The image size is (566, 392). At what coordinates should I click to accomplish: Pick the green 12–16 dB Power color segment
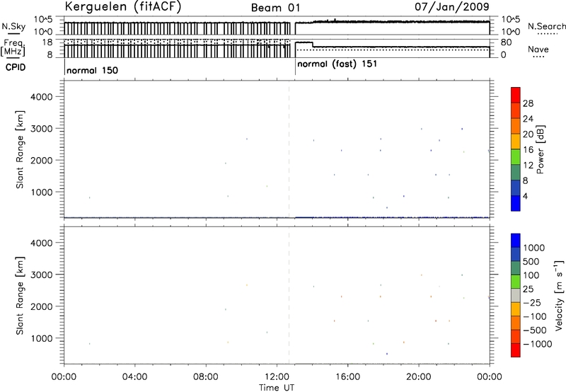[x=516, y=157]
